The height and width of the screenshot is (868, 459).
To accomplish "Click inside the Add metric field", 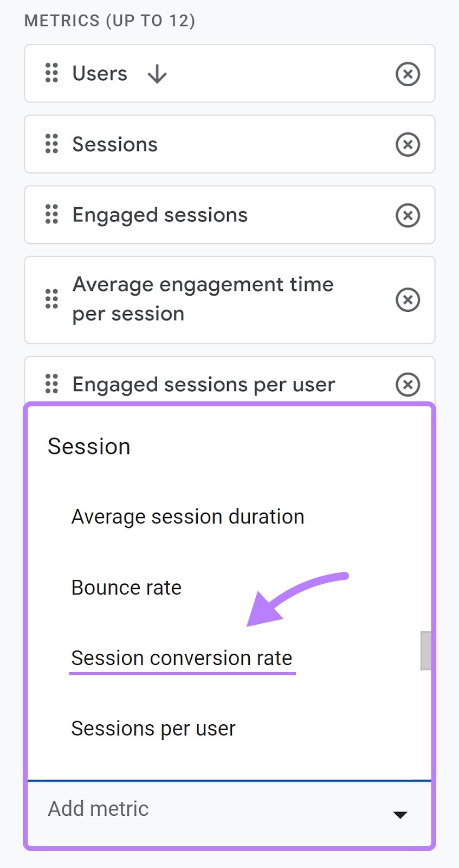I will (x=163, y=808).
